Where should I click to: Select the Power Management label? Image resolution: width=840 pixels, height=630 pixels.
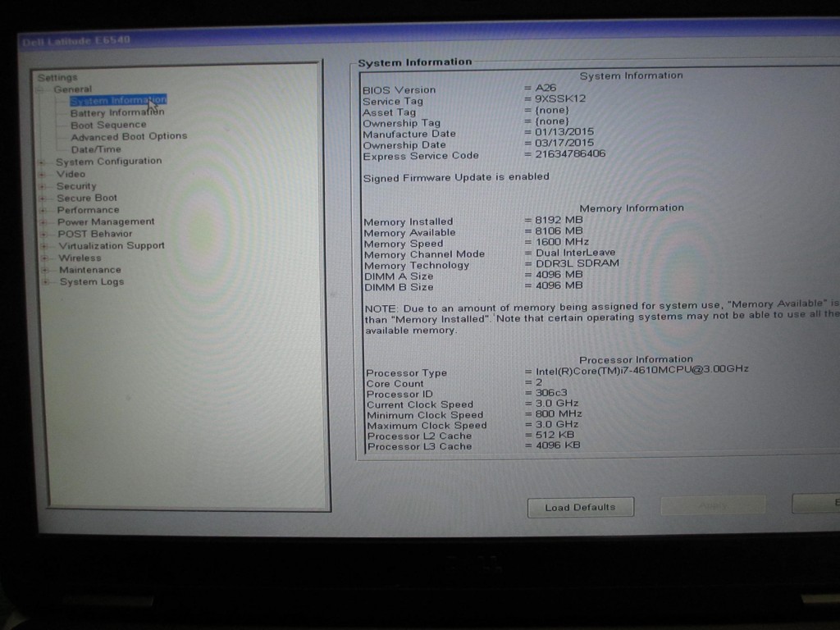tap(106, 221)
